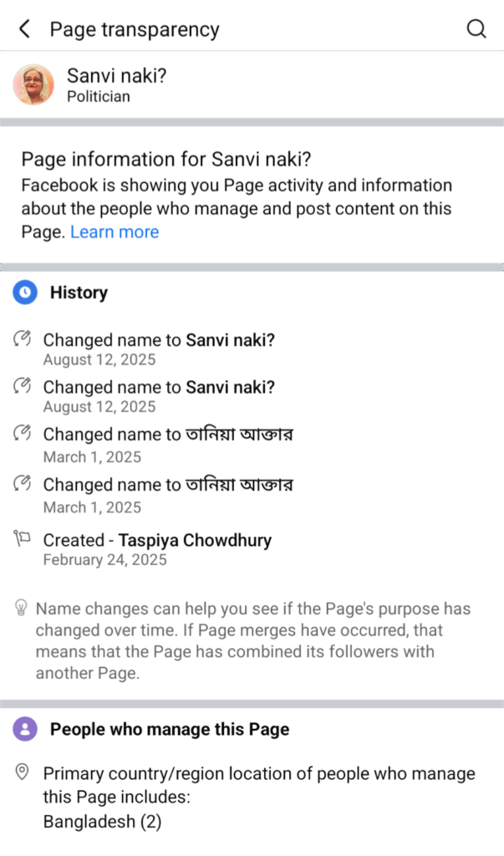Image resolution: width=504 pixels, height=856 pixels.
Task: Tap the Page transparency title
Action: pyautogui.click(x=135, y=30)
